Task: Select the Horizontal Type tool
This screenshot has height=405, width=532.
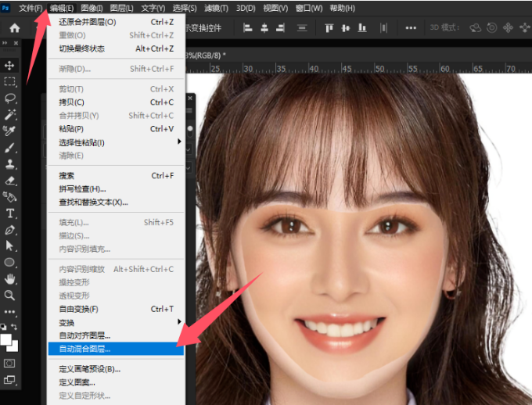Action: click(10, 213)
